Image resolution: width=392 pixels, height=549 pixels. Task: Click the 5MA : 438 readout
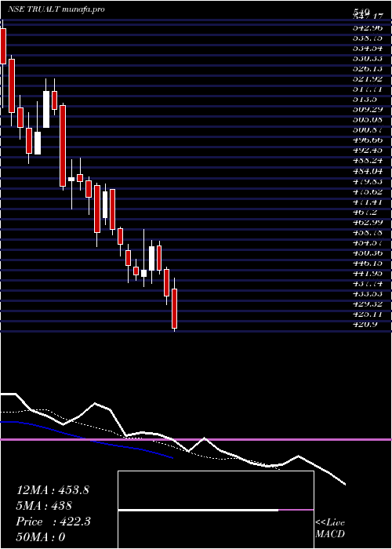coord(44,506)
